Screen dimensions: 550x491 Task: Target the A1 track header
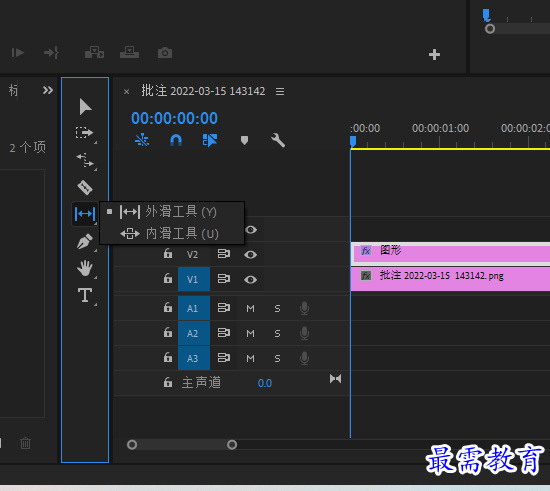194,308
